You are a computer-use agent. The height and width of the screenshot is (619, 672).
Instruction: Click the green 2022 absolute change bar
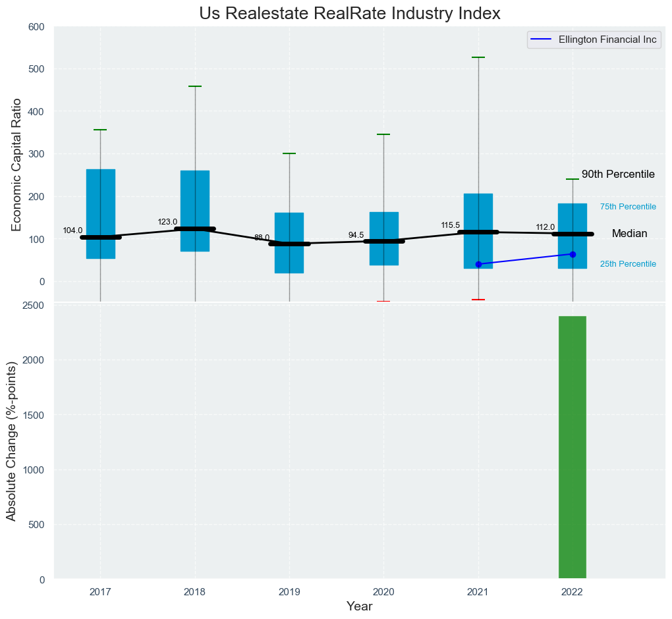(x=572, y=447)
